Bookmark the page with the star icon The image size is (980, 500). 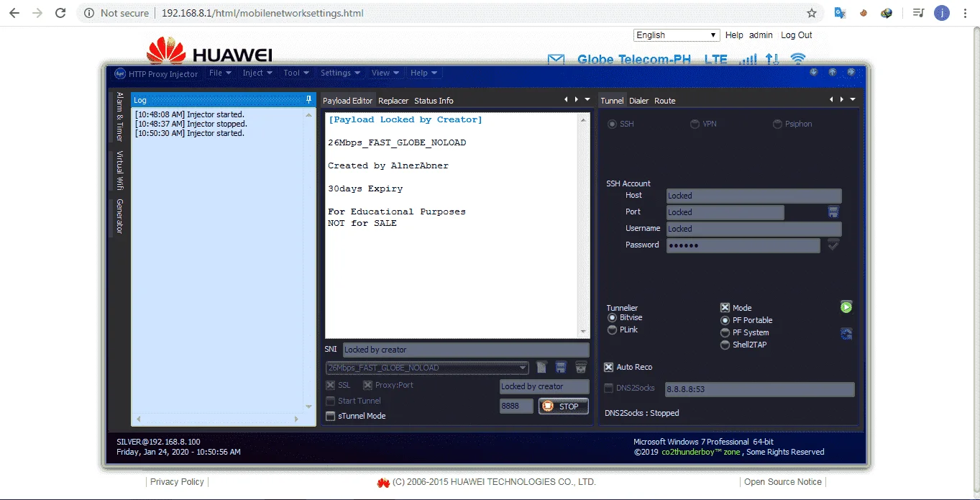point(812,13)
